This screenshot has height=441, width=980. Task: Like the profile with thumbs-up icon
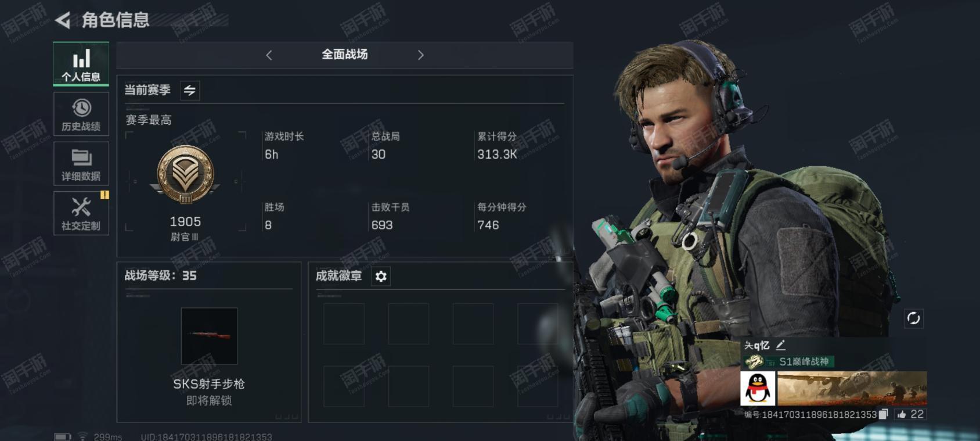(x=902, y=414)
